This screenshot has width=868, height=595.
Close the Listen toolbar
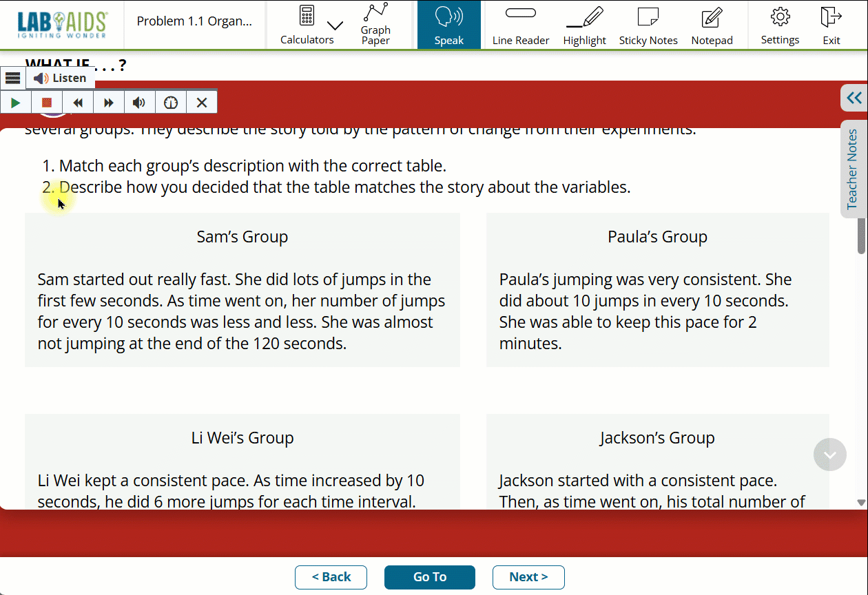tap(202, 103)
